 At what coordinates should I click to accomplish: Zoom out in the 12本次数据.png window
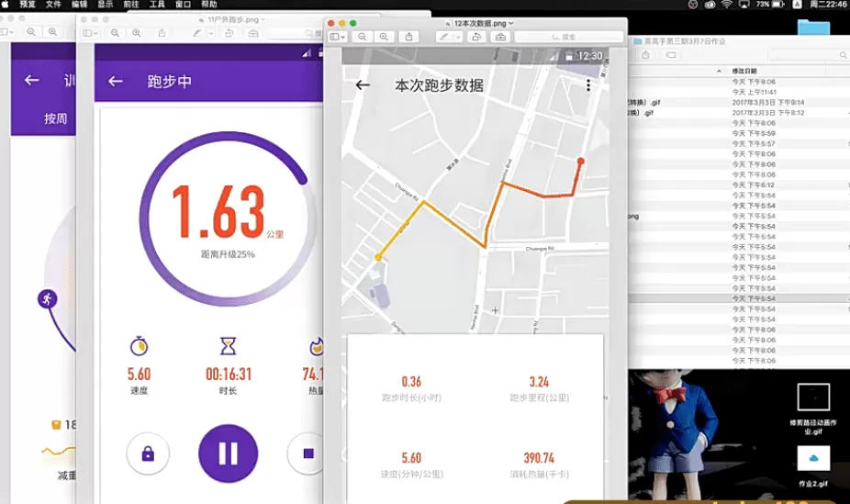(x=362, y=37)
